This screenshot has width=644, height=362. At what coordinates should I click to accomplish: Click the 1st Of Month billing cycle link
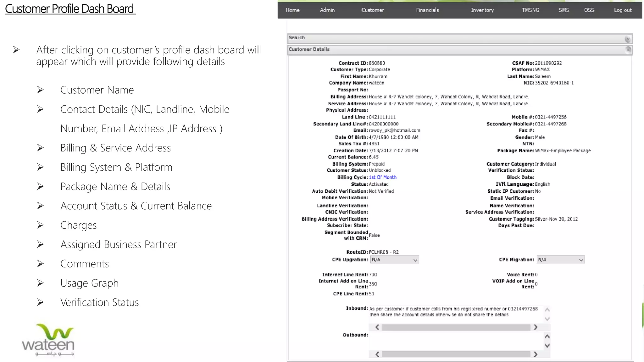coord(382,178)
